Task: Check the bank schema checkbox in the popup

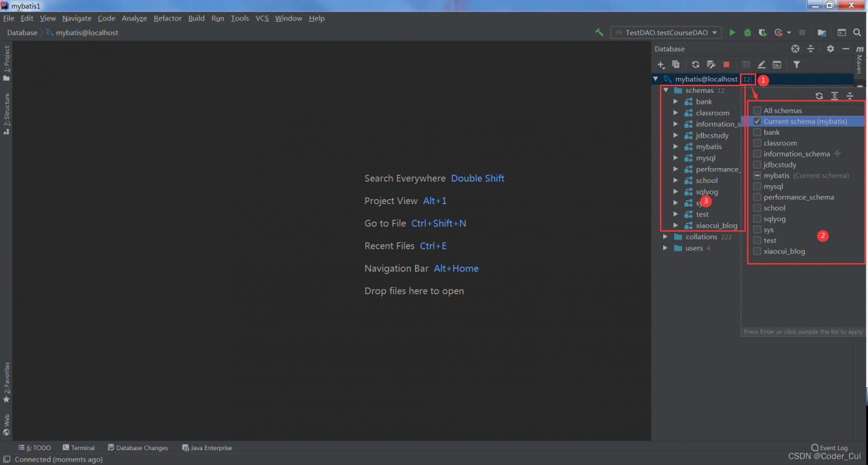Action: (x=757, y=132)
